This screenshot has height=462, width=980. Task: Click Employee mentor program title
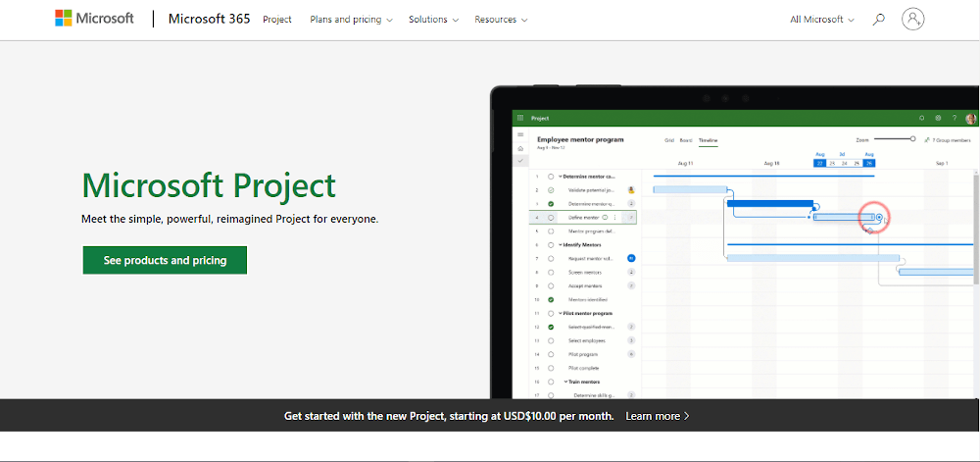(580, 139)
